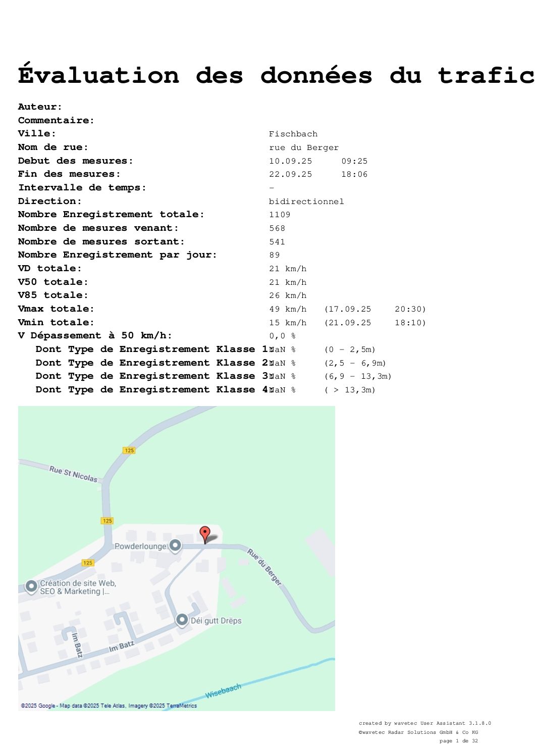Click the Vmin value '15 km/h'

[288, 323]
